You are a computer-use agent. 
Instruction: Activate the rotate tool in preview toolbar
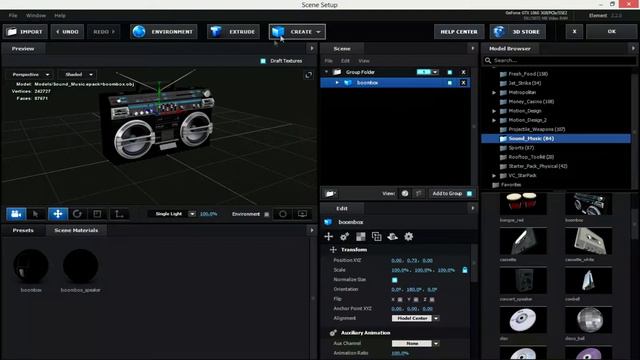click(x=77, y=214)
